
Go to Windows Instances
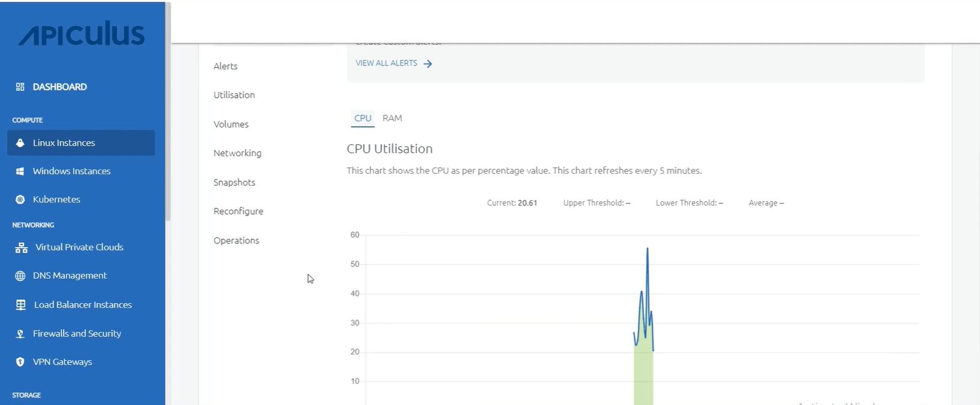point(72,171)
